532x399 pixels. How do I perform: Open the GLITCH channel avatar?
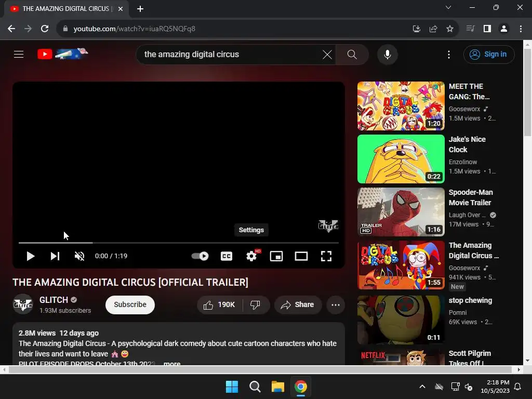[23, 304]
